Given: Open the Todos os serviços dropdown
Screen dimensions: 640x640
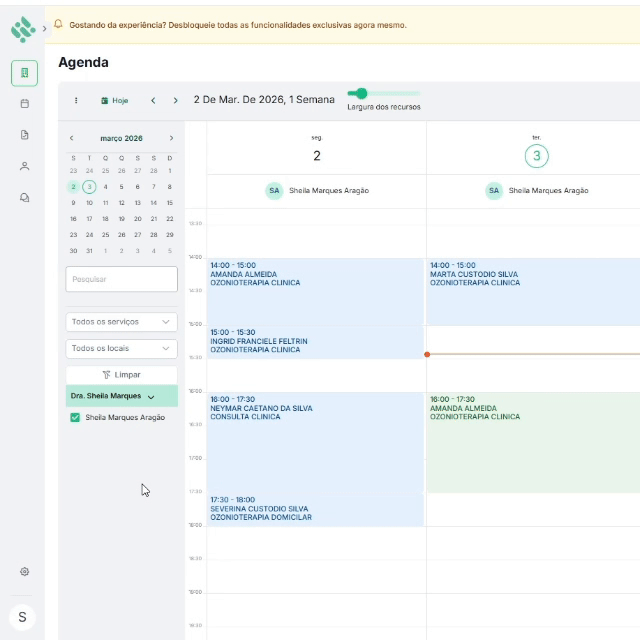Looking at the screenshot, I should click(x=121, y=322).
